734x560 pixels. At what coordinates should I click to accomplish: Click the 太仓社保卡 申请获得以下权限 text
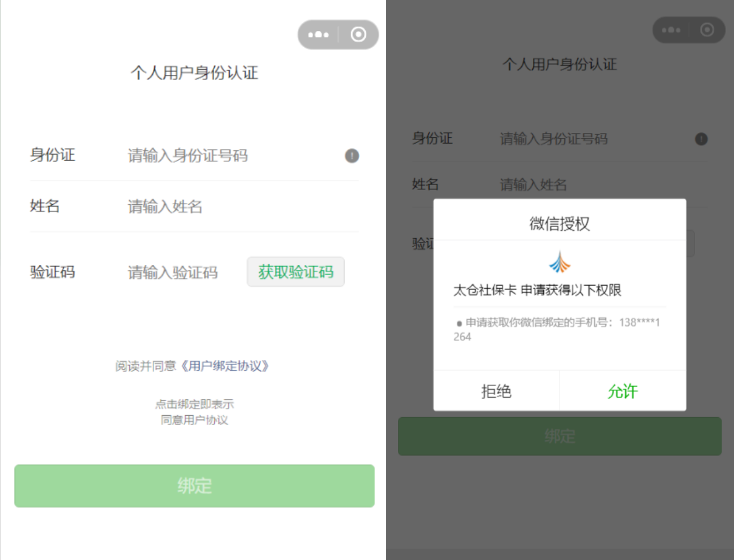tap(537, 290)
